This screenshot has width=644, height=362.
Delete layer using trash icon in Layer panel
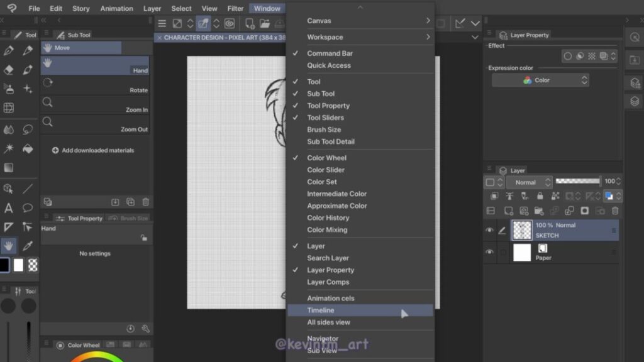click(615, 211)
